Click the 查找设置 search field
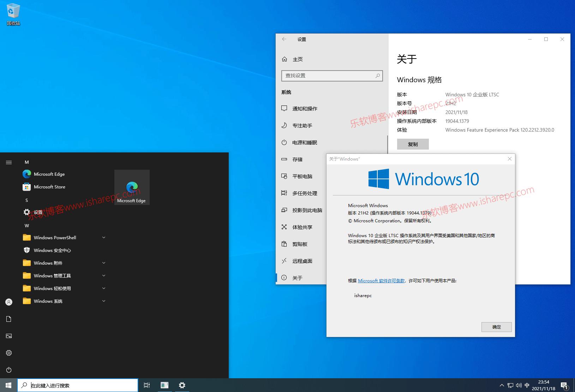The width and height of the screenshot is (575, 392). (332, 76)
